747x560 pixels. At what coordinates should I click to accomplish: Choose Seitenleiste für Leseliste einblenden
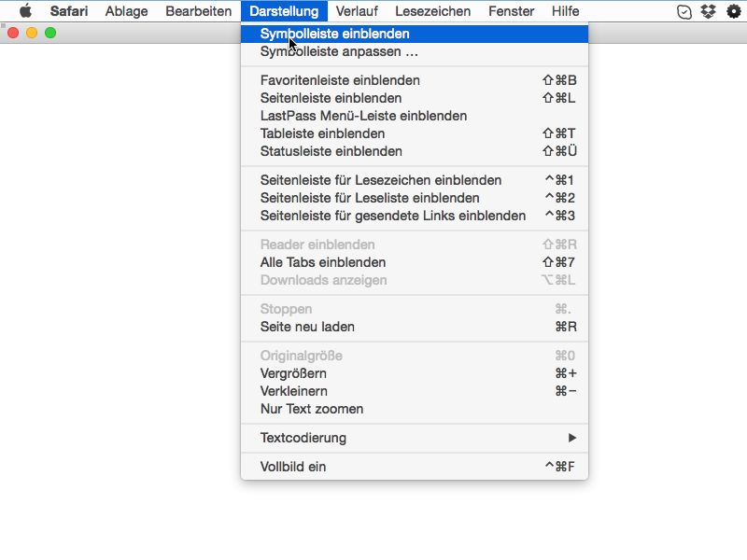click(x=415, y=198)
